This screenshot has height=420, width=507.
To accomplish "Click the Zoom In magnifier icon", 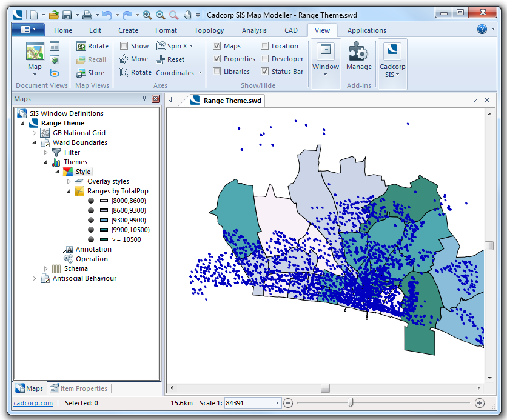I will point(147,14).
